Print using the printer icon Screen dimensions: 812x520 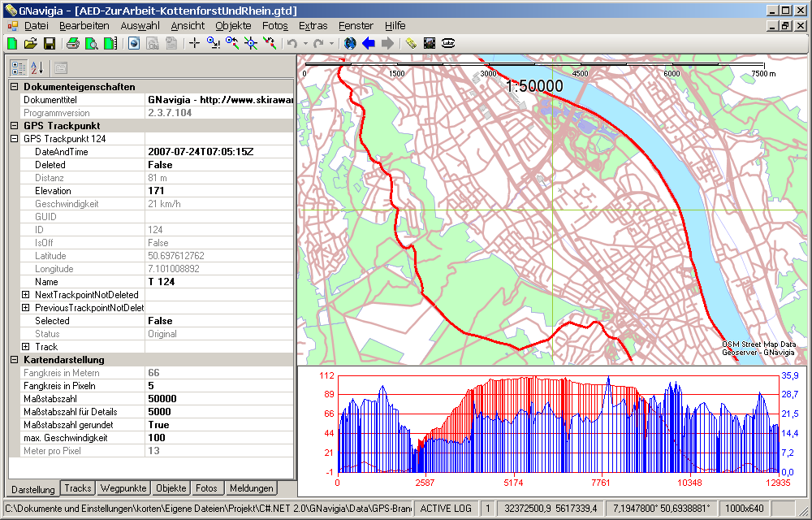tap(72, 44)
